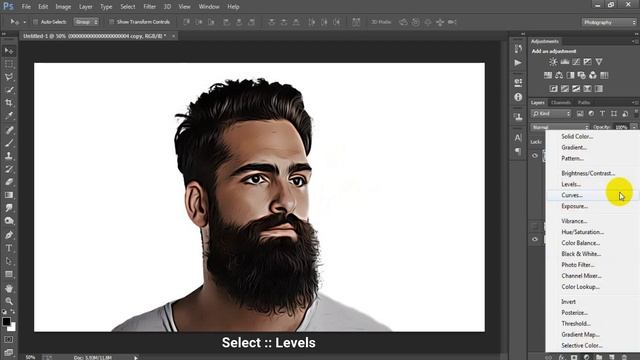The image size is (640, 360).
Task: Add Color Balance scales icon
Action: coord(559,76)
